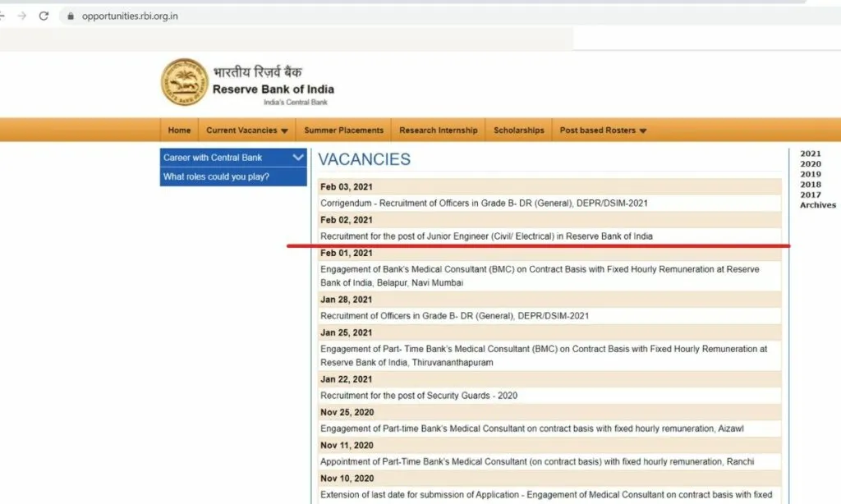This screenshot has width=841, height=504.
Task: Filter vacancies by year 2019
Action: point(811,174)
